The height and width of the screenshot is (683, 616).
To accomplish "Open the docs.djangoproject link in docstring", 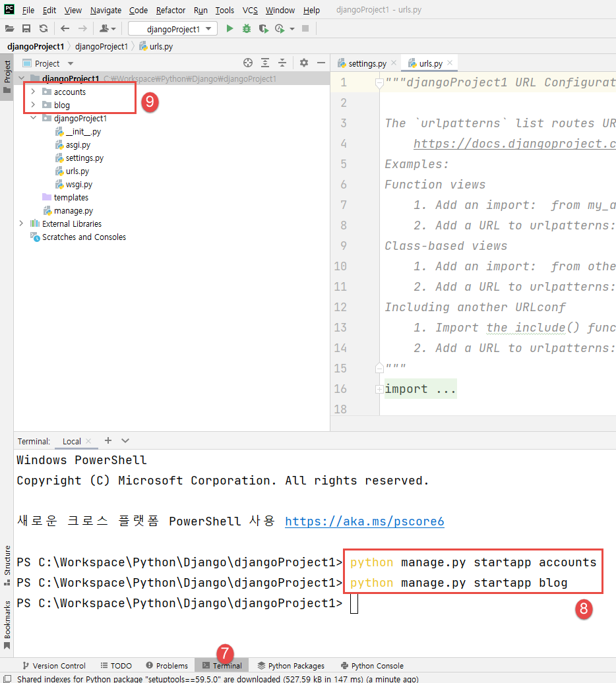I will pos(514,144).
